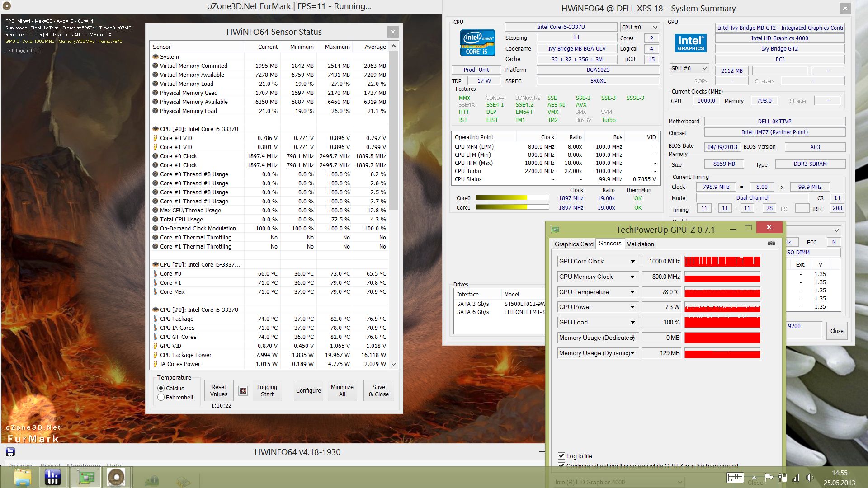Click Close in the System Summary window

click(836, 331)
